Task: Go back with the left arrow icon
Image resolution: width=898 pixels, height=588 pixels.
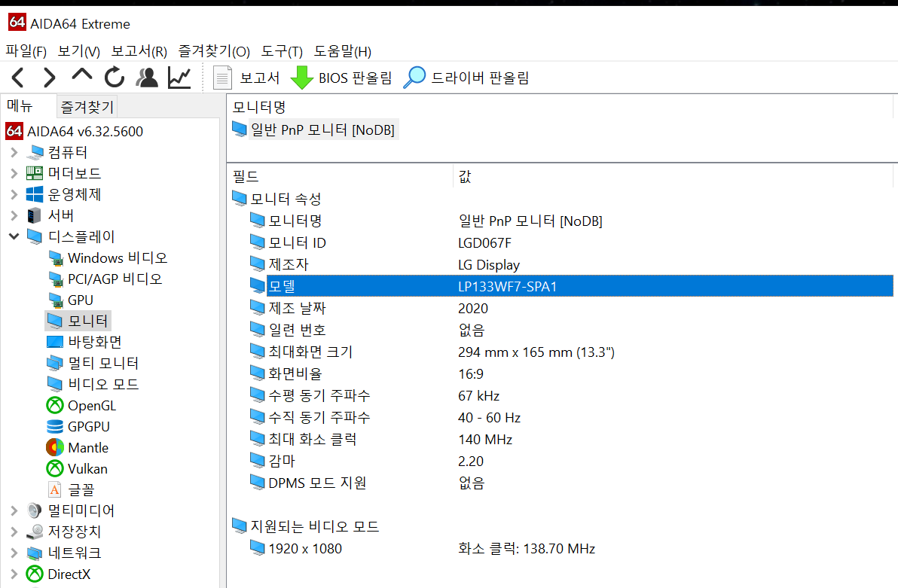Action: [18, 78]
